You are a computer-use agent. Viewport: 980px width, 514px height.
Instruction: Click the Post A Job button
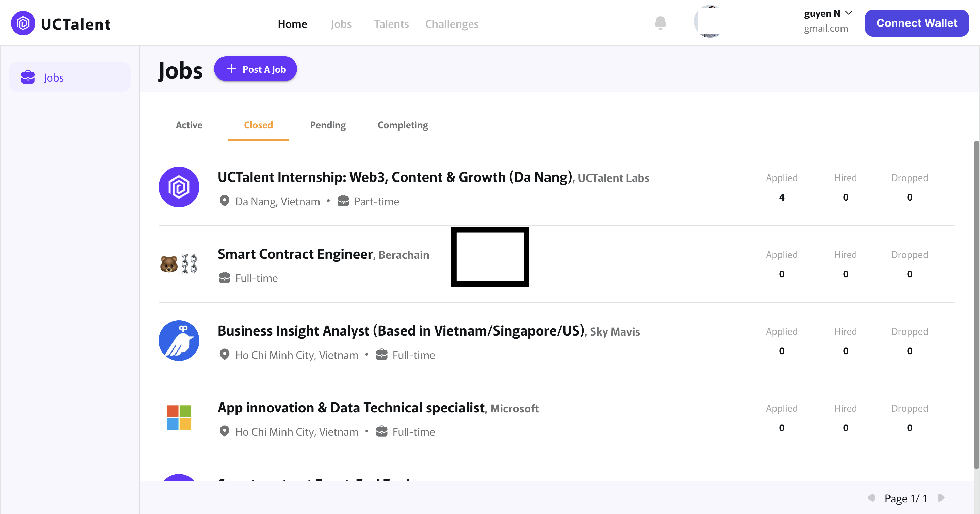[255, 69]
